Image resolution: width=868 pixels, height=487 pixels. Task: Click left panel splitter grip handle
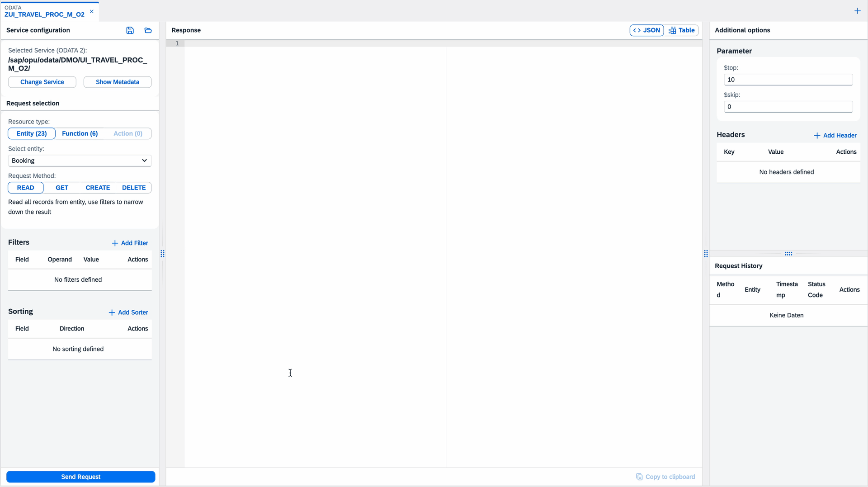[x=162, y=254]
